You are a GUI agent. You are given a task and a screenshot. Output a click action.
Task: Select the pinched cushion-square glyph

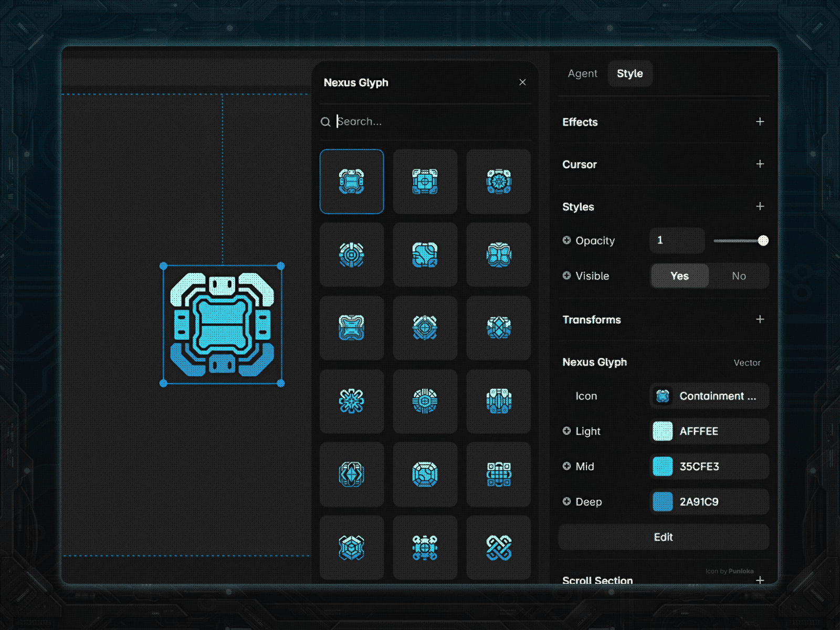(x=352, y=328)
